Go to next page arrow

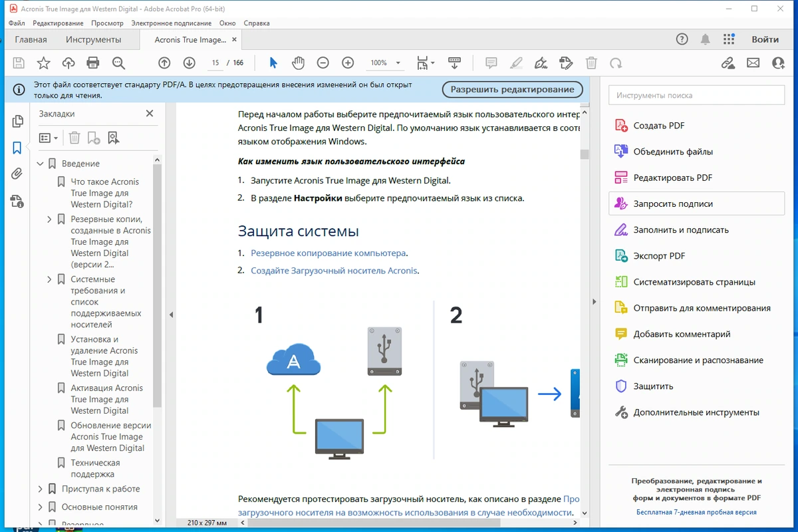[x=189, y=63]
